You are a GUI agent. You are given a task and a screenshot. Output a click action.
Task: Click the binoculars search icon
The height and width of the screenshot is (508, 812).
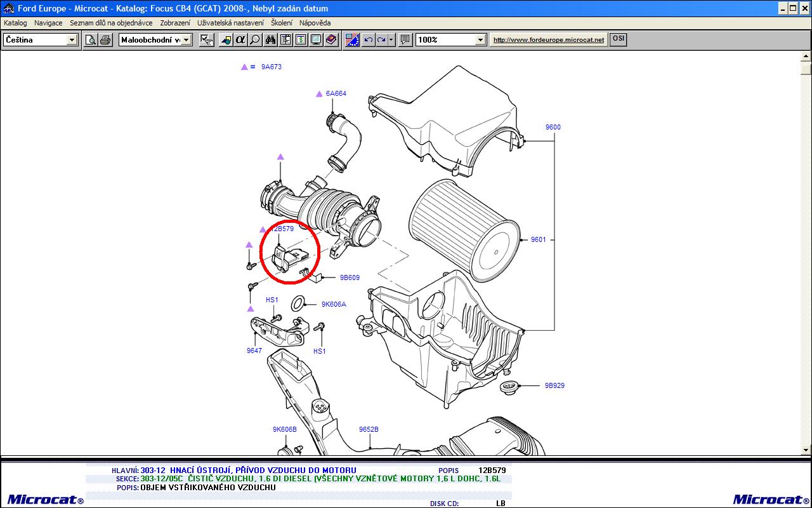tap(270, 40)
